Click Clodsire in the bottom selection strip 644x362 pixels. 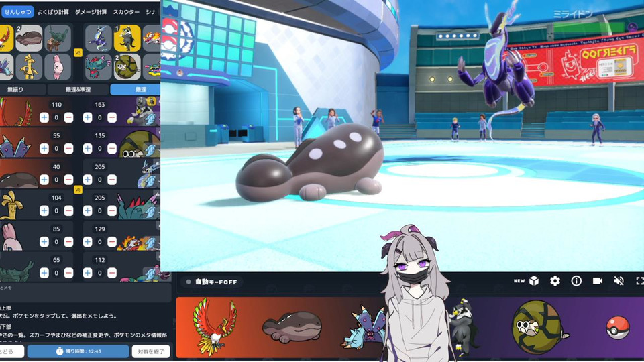[292, 326]
